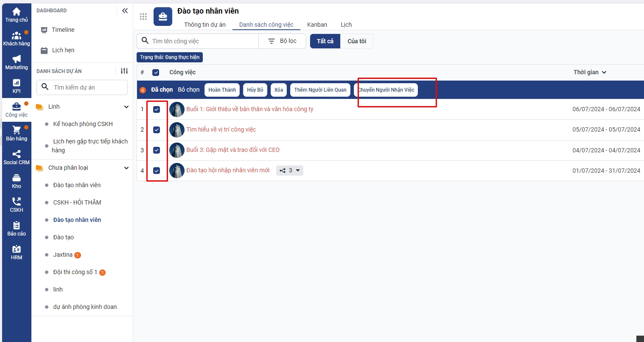644x342 pixels.
Task: Open the CSKH phone icon
Action: click(17, 202)
